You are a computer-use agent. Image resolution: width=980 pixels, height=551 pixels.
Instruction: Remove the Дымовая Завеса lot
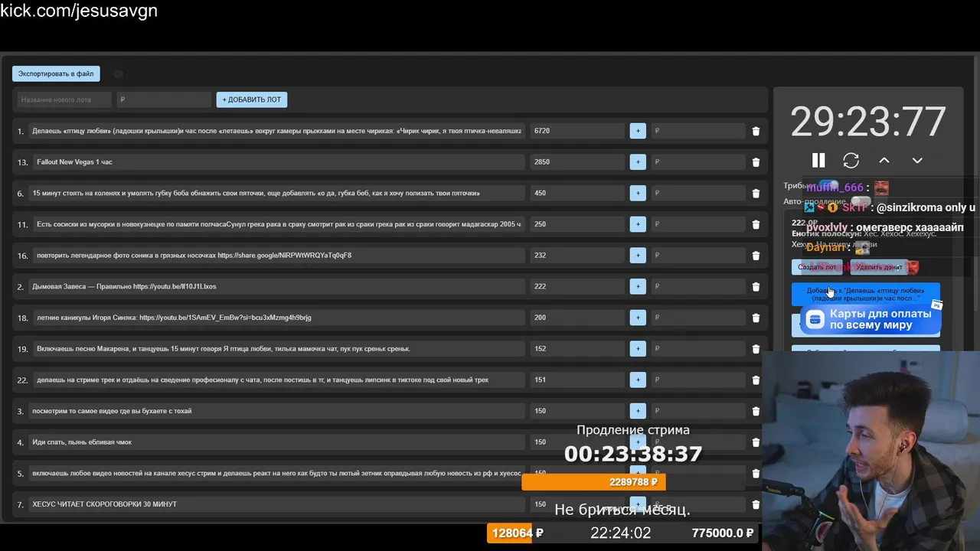tap(756, 287)
